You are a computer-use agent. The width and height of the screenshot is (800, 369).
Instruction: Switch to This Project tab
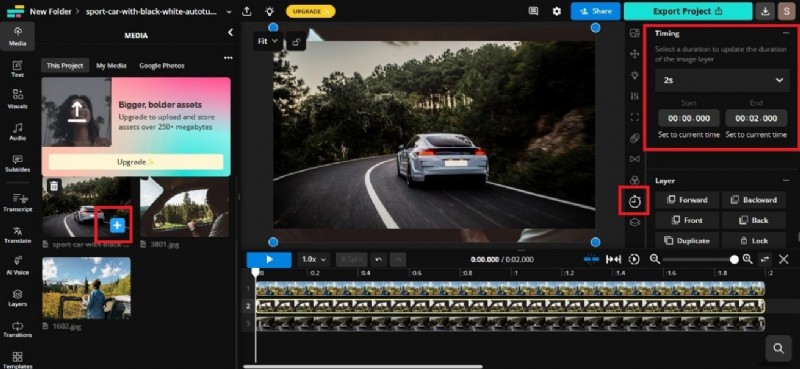click(65, 65)
